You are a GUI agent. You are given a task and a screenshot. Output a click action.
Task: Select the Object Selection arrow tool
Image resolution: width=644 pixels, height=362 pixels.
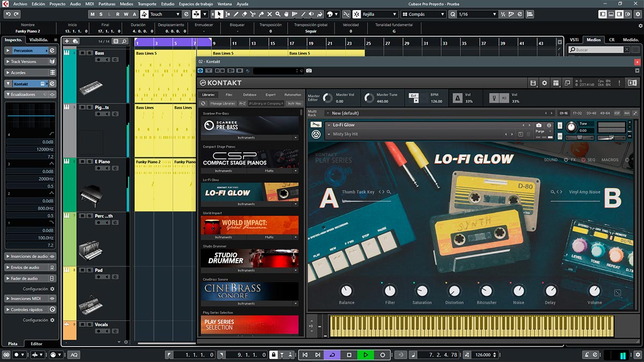[x=219, y=14]
